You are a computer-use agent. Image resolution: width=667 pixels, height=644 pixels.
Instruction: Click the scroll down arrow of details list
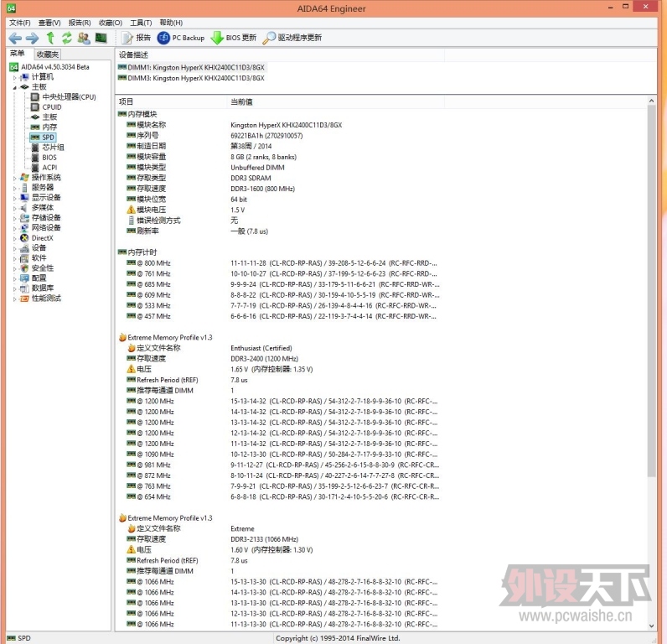click(x=651, y=626)
